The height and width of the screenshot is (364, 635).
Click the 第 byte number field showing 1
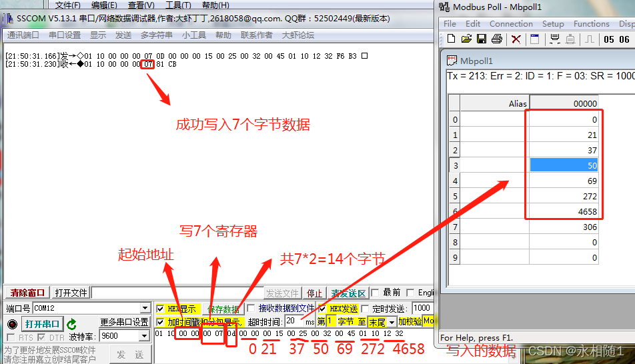coord(331,321)
